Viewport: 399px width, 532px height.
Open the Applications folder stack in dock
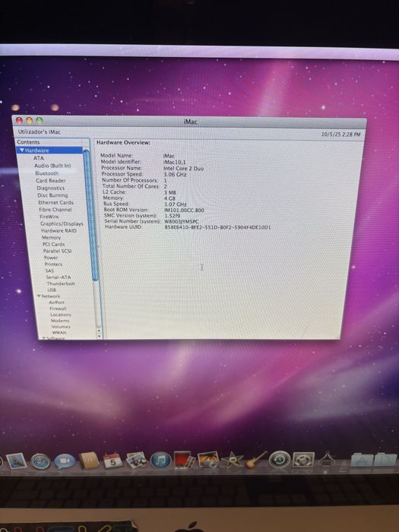coord(362,459)
